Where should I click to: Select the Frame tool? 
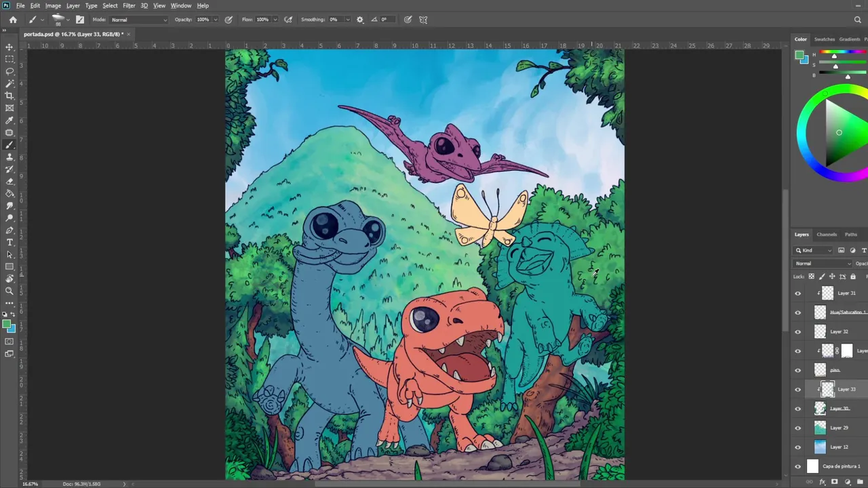tap(9, 108)
